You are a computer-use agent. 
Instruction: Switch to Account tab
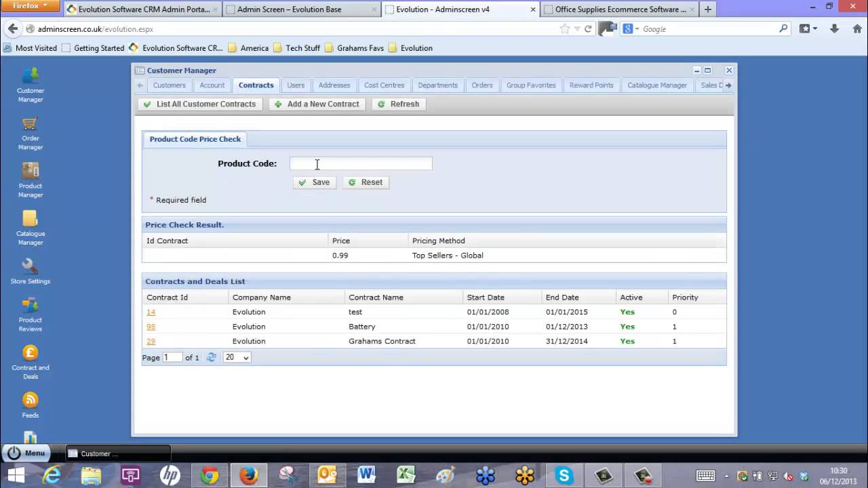tap(212, 85)
